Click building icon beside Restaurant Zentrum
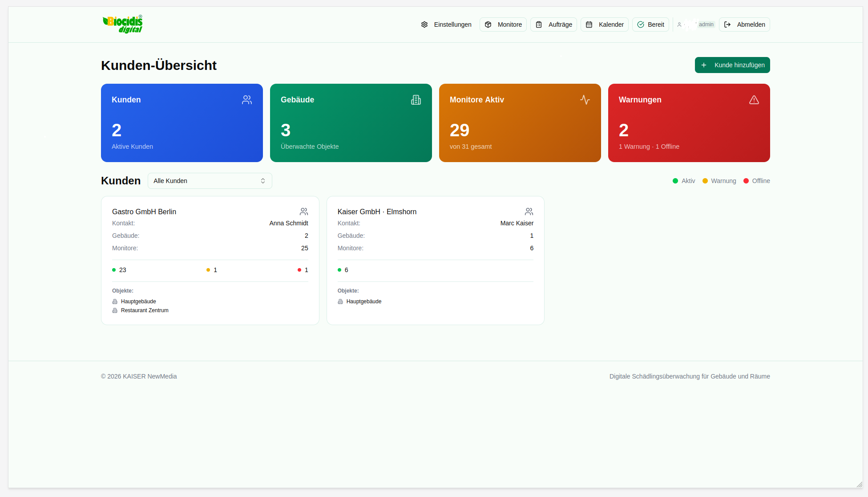This screenshot has height=497, width=868. click(115, 310)
